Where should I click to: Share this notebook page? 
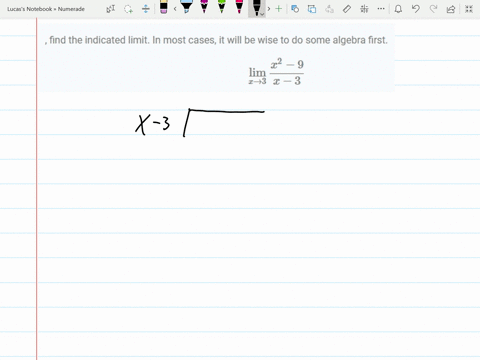coord(451,9)
